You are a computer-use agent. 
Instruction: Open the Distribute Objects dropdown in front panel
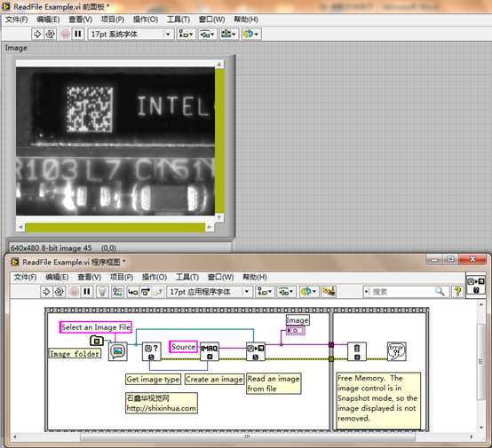pos(208,34)
